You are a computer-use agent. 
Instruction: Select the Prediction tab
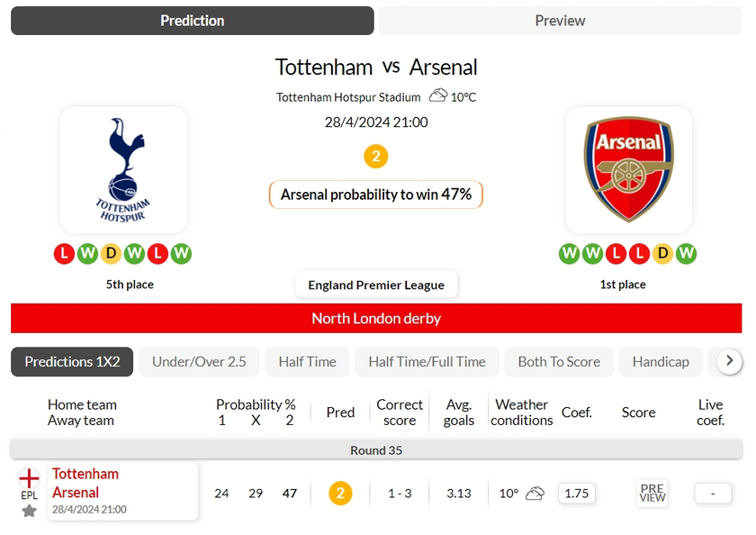(x=193, y=21)
